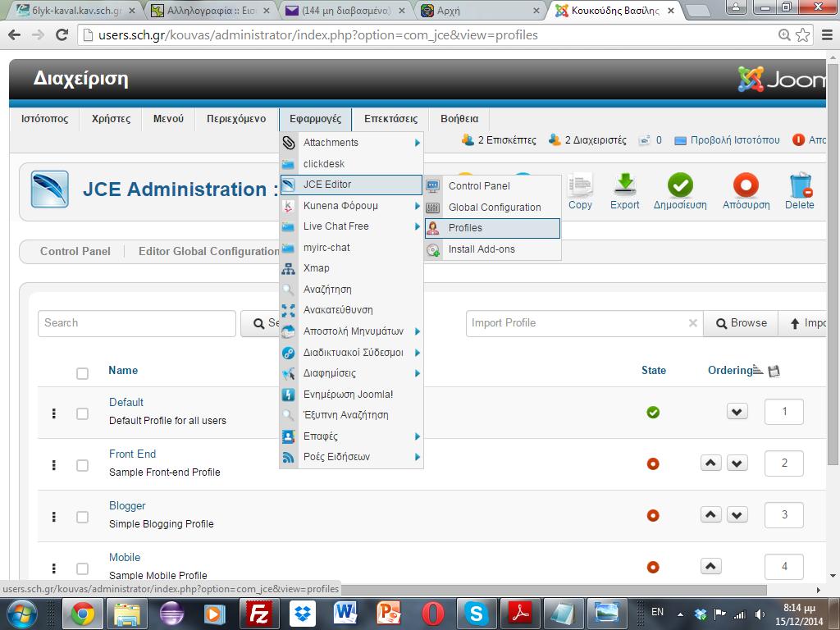Open Opera browser from the taskbar
This screenshot has width=840, height=630.
click(x=432, y=614)
